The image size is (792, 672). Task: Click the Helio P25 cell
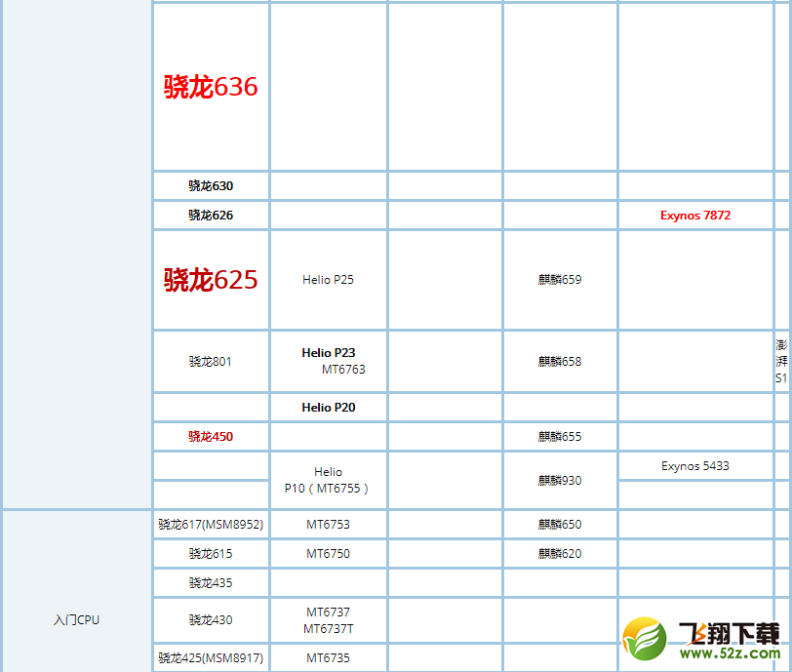(x=328, y=279)
